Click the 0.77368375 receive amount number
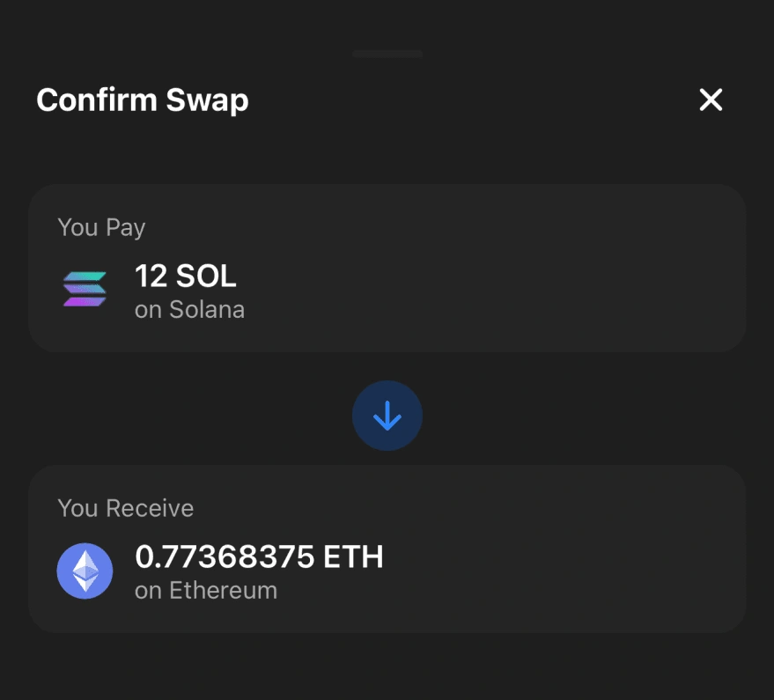 coord(224,557)
